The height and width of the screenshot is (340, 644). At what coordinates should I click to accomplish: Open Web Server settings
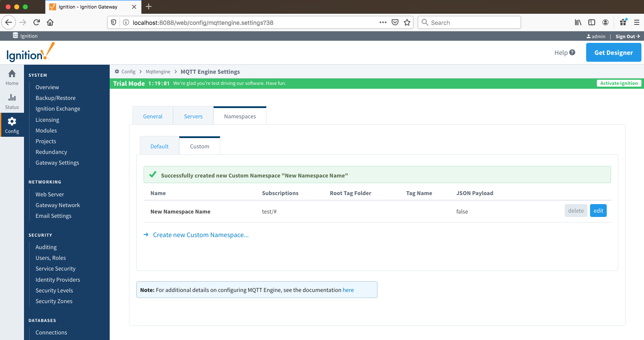coord(50,194)
